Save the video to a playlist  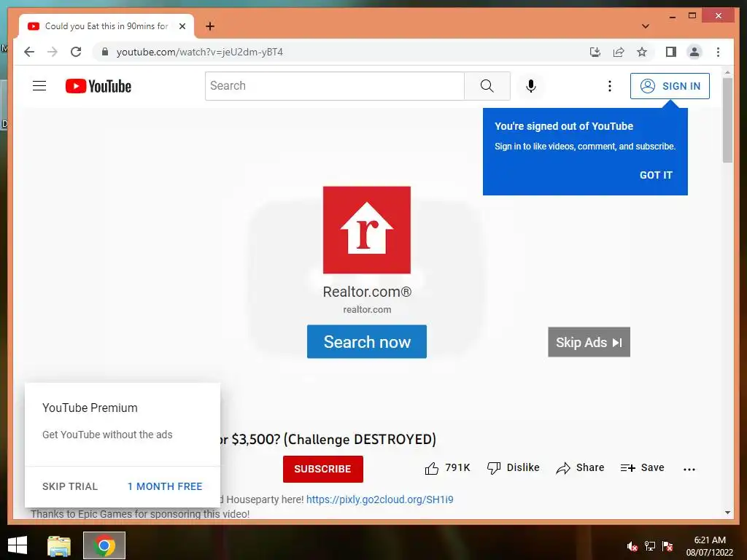point(642,468)
